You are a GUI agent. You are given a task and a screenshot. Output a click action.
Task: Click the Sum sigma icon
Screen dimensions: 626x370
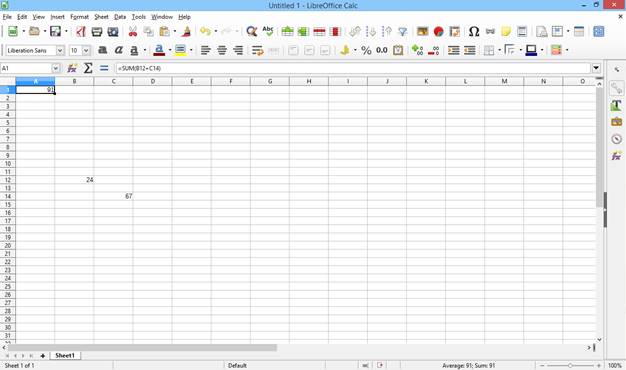tap(88, 68)
